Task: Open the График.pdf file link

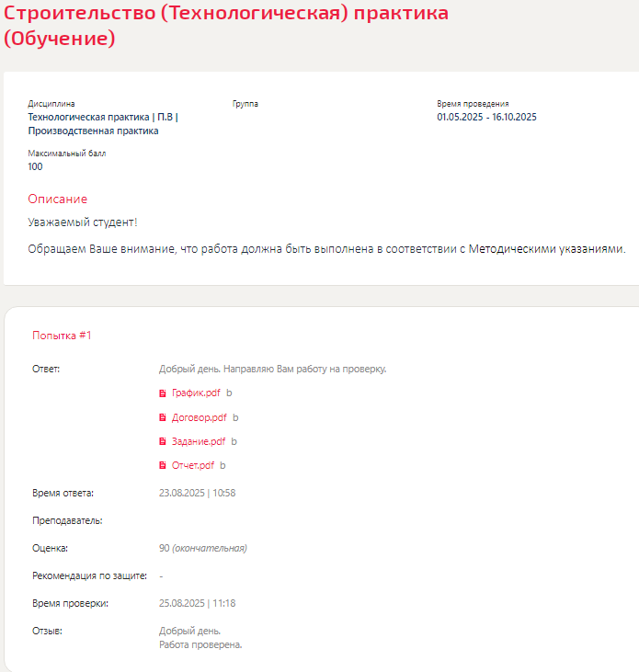Action: click(196, 393)
